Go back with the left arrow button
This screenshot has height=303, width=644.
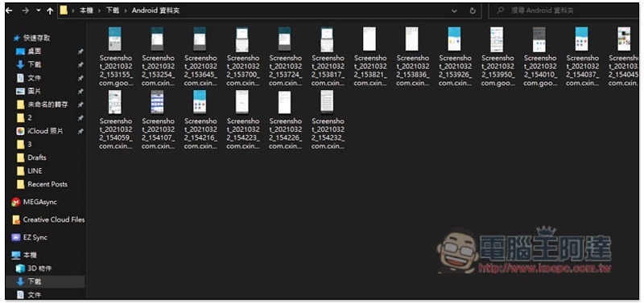[x=9, y=10]
